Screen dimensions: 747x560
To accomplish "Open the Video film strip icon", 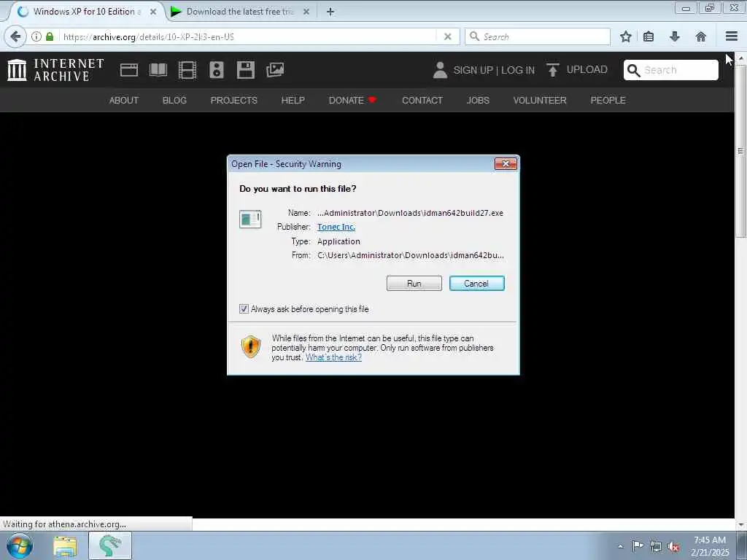I will 187,70.
